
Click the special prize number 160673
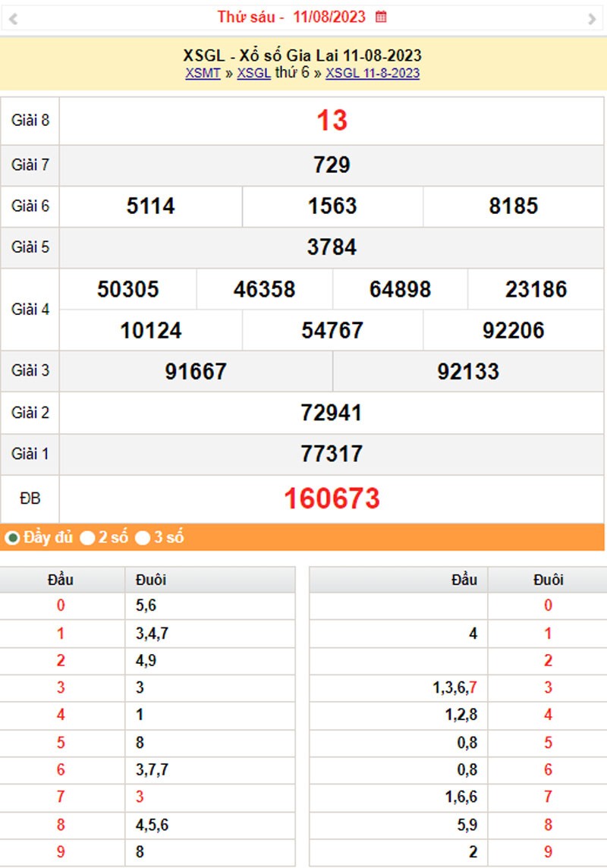(x=332, y=498)
